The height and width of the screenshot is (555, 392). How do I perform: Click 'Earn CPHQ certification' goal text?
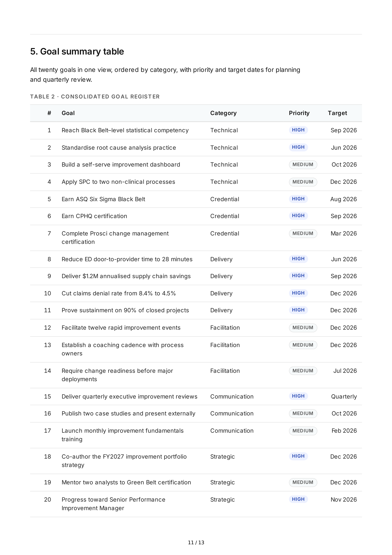94,216
